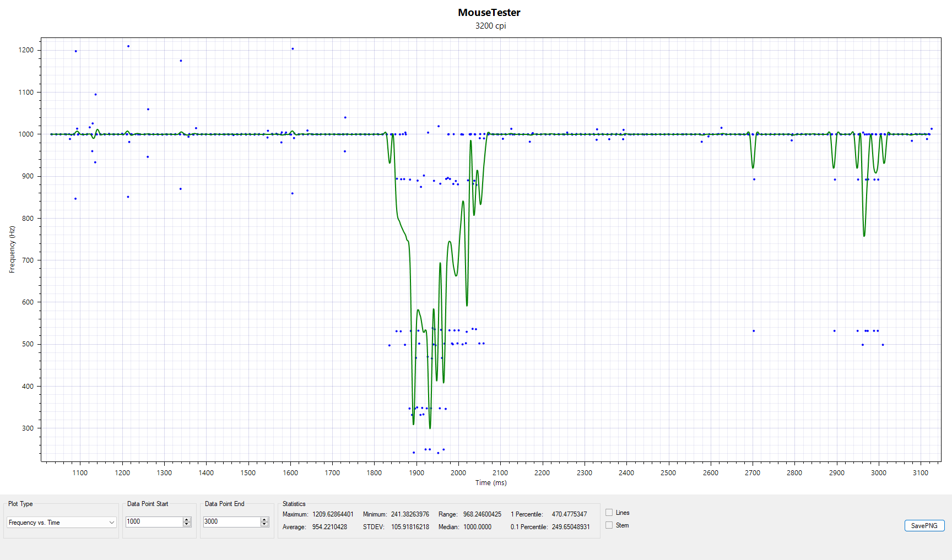The height and width of the screenshot is (560, 952).
Task: Decrease the Data Point Start value with down arrow
Action: point(187,524)
